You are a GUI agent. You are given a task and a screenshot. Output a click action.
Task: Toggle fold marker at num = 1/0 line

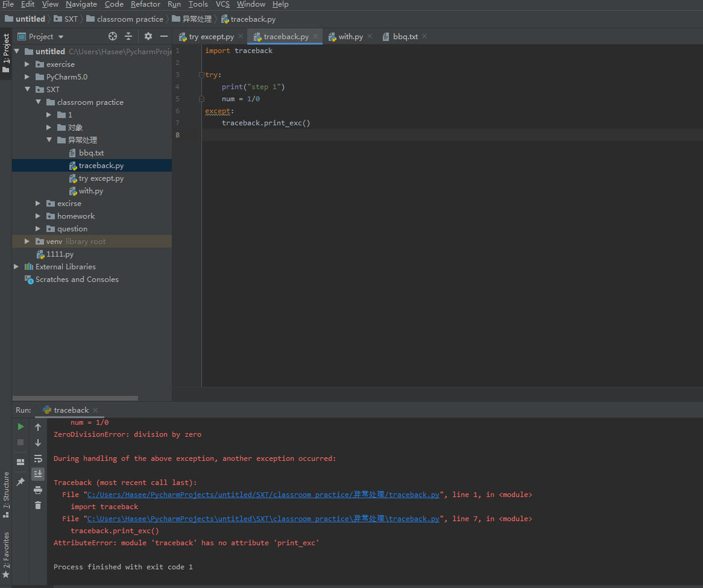point(201,99)
